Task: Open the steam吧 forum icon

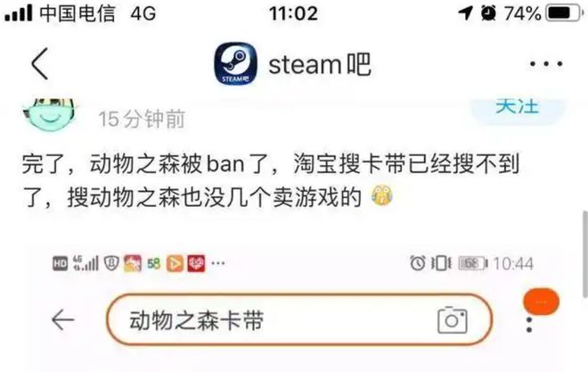Action: [236, 63]
